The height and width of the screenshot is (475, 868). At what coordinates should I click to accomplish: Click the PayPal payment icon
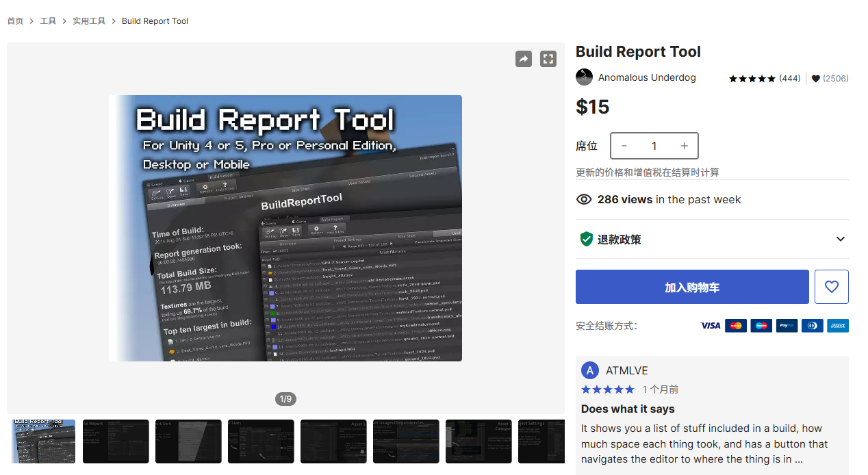[787, 326]
